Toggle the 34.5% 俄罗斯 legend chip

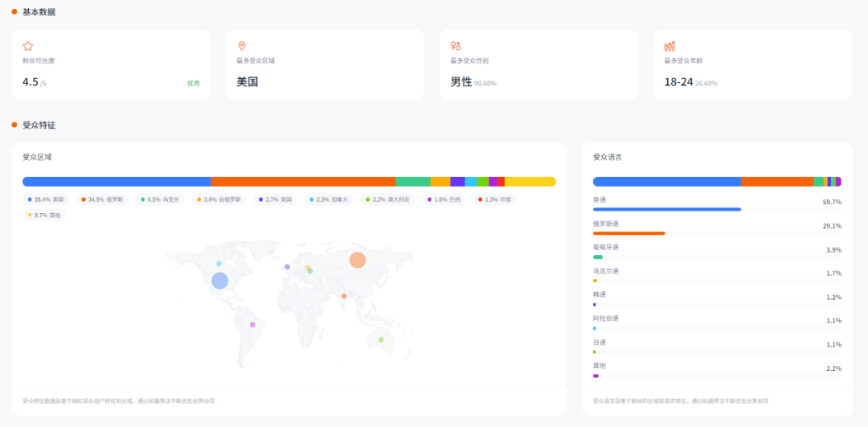(102, 199)
